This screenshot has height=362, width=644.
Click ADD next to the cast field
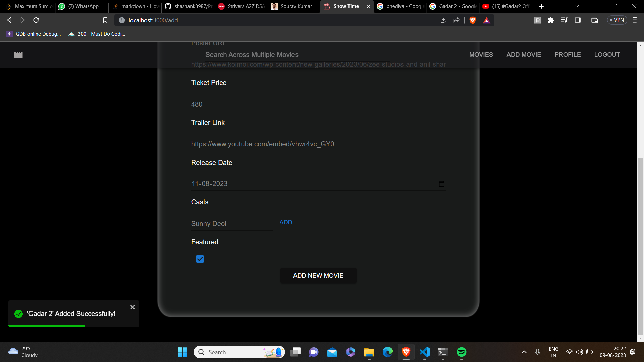click(x=286, y=222)
